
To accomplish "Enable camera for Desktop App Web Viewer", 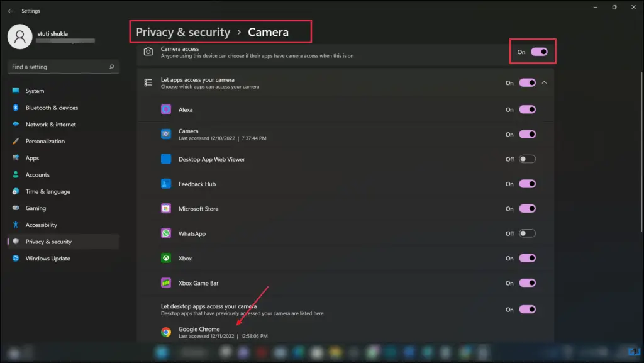I will click(x=528, y=159).
